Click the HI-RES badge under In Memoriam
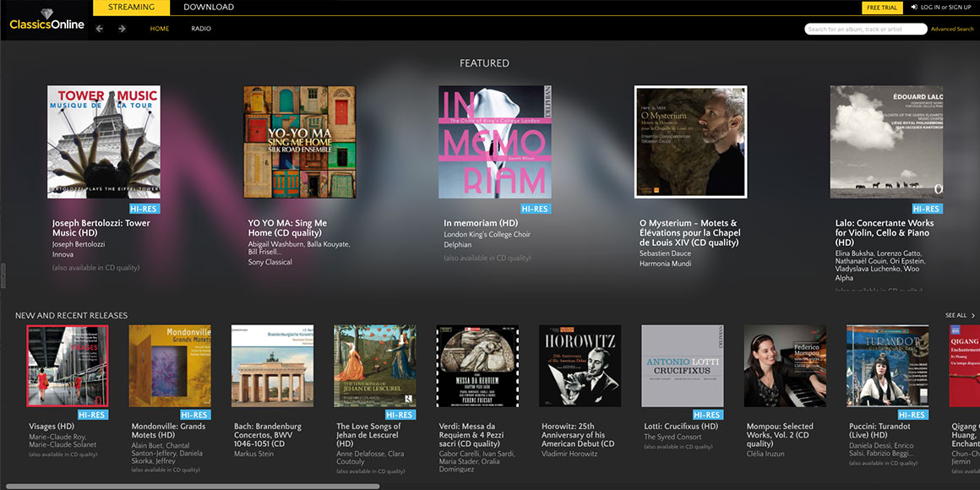 pyautogui.click(x=535, y=209)
